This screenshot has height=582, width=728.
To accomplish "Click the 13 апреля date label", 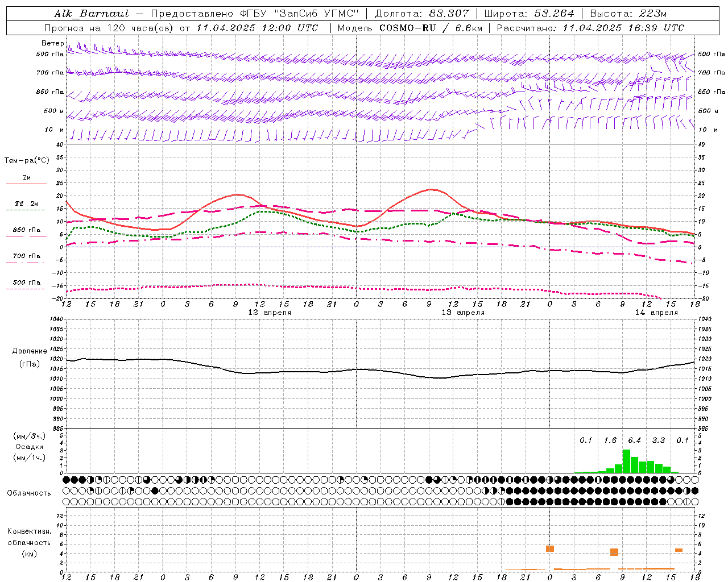I will click(463, 313).
